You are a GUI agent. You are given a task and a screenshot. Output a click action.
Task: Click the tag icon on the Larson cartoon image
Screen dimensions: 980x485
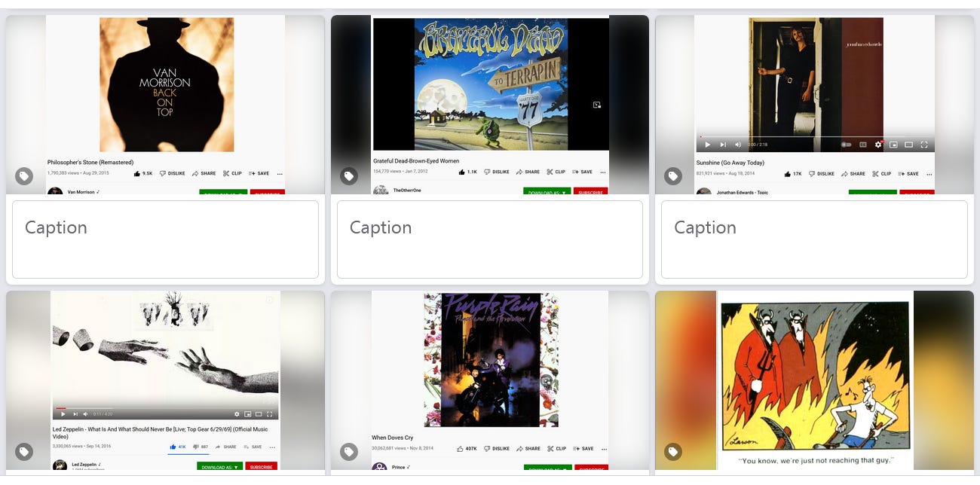672,452
